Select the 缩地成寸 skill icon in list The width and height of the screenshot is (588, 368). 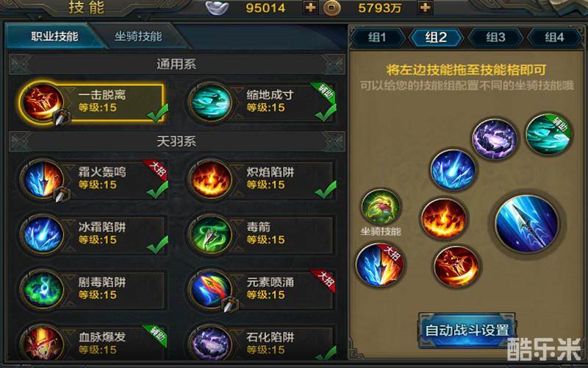pyautogui.click(x=210, y=102)
